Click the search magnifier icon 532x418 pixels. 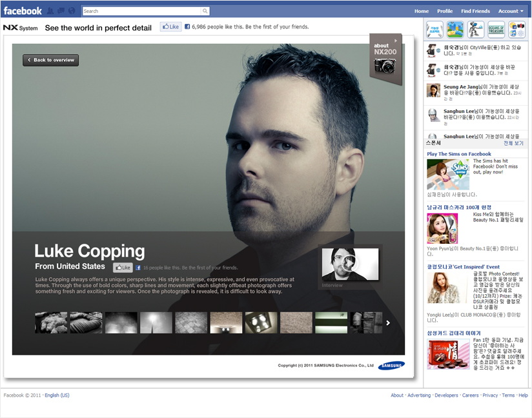point(205,11)
